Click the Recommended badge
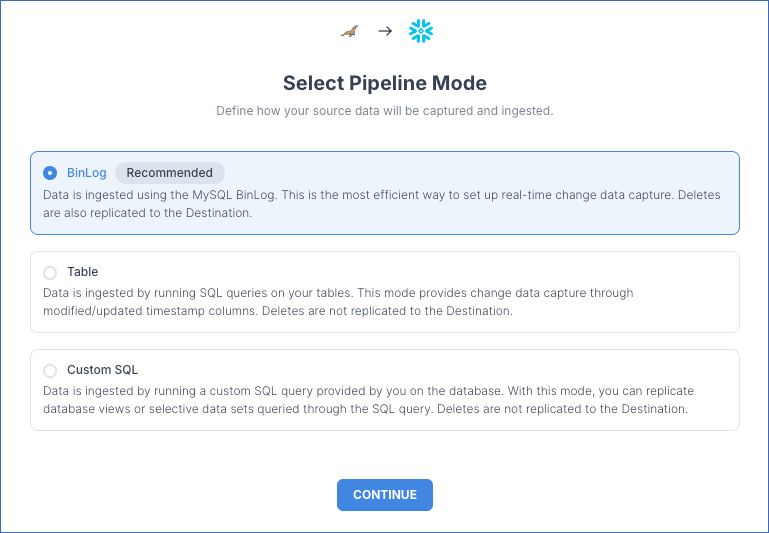 170,173
